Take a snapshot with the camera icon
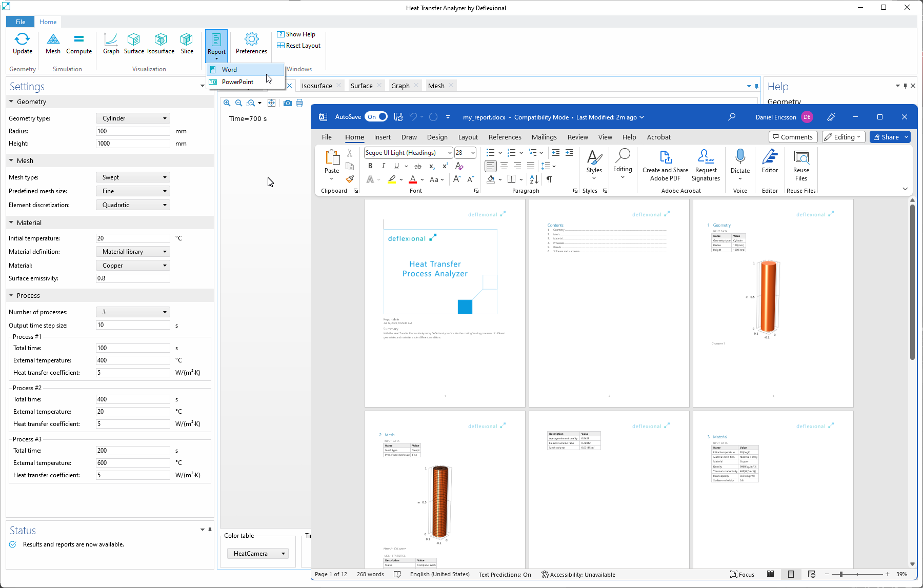This screenshot has height=588, width=923. pyautogui.click(x=288, y=103)
